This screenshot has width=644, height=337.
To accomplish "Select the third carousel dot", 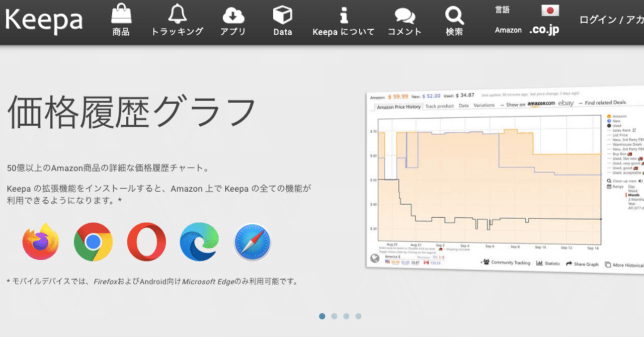I will [x=346, y=316].
